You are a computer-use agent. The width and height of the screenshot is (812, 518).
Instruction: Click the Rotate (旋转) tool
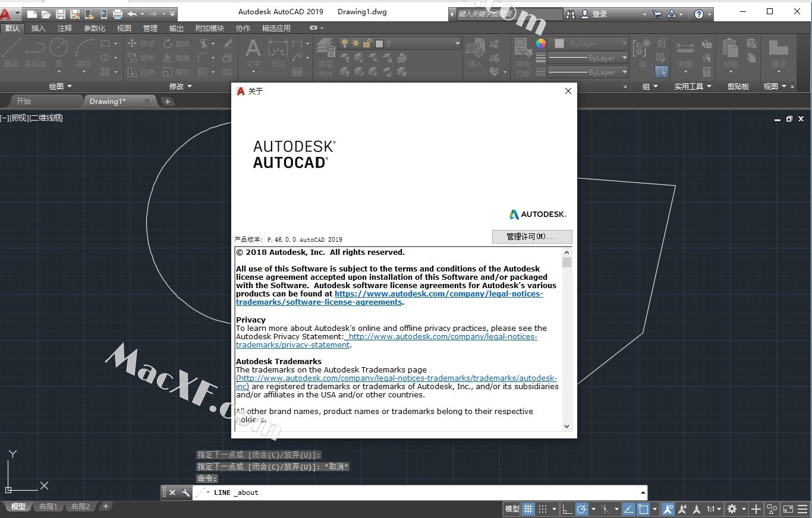point(177,43)
